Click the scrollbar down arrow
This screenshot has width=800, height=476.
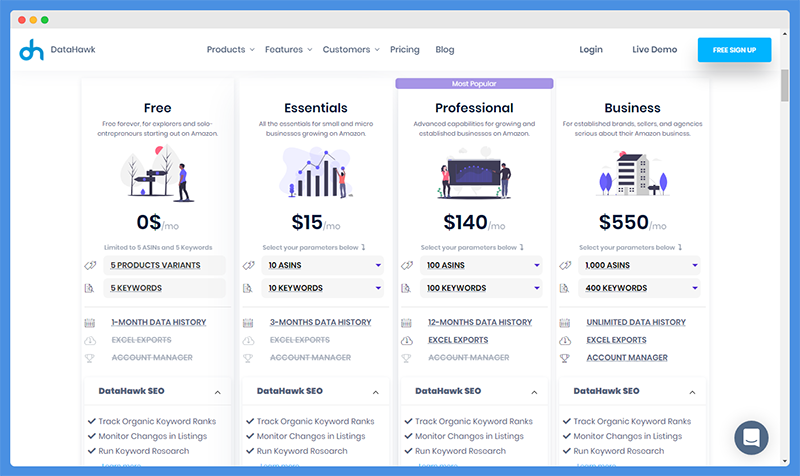784,461
